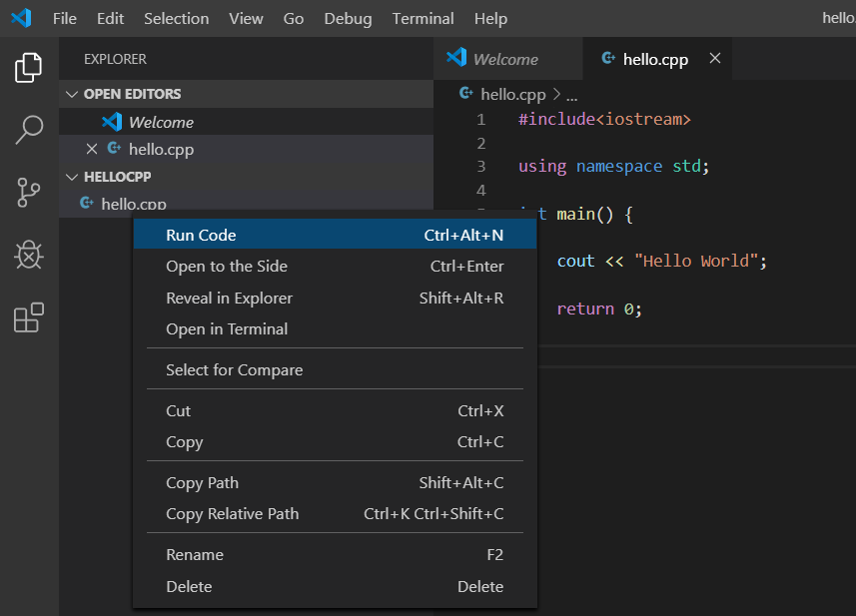This screenshot has width=856, height=616.
Task: Select hello.cpp file under HELLOCPP
Action: [246, 204]
